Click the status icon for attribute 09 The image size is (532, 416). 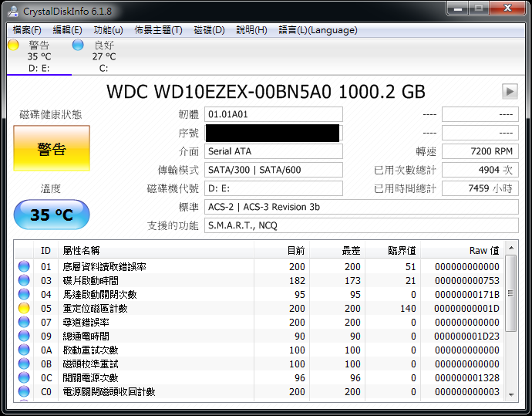point(24,337)
